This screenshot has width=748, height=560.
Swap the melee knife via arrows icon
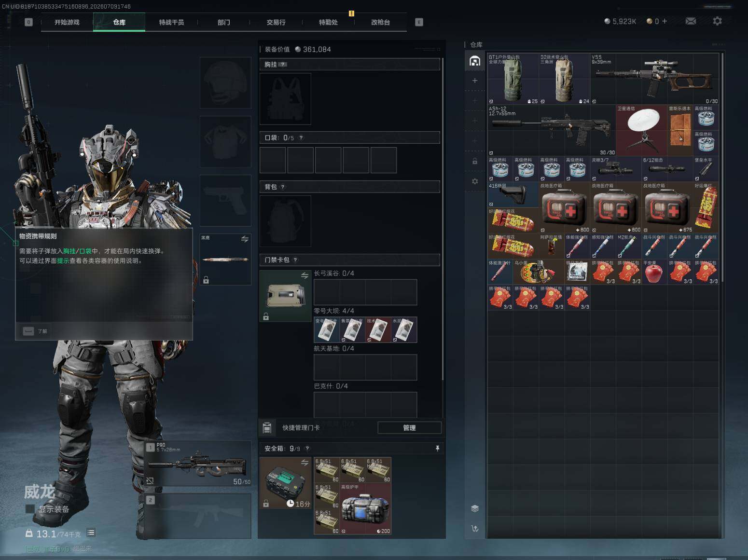click(x=245, y=239)
